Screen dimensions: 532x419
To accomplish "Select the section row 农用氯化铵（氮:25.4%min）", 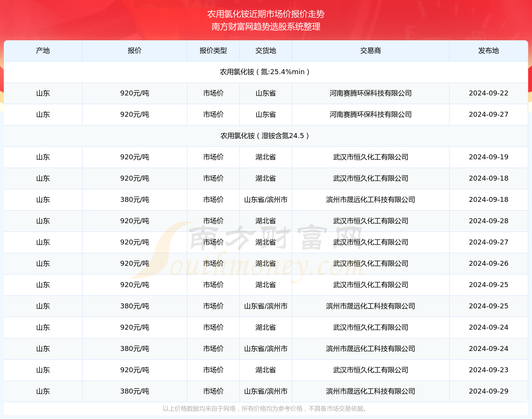I will (266, 72).
